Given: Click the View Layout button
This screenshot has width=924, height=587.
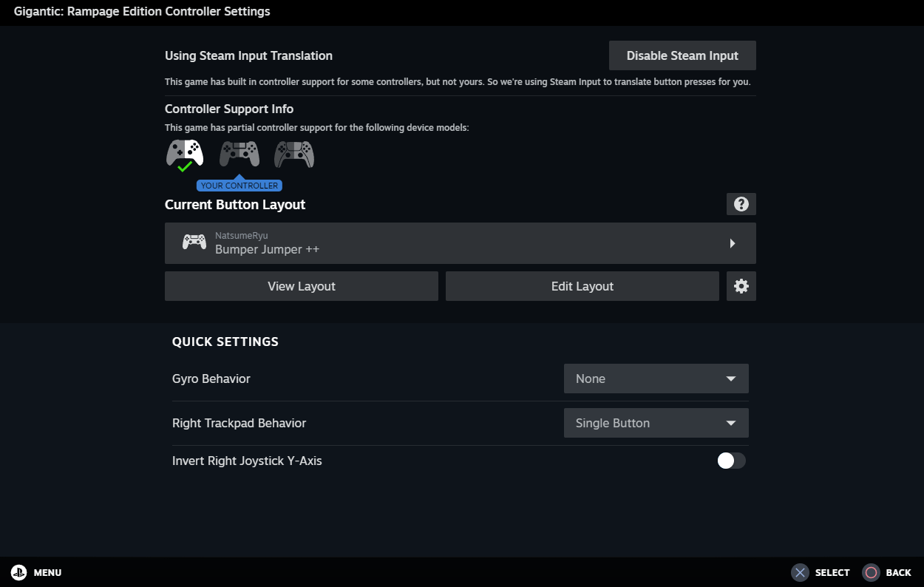Looking at the screenshot, I should (302, 286).
